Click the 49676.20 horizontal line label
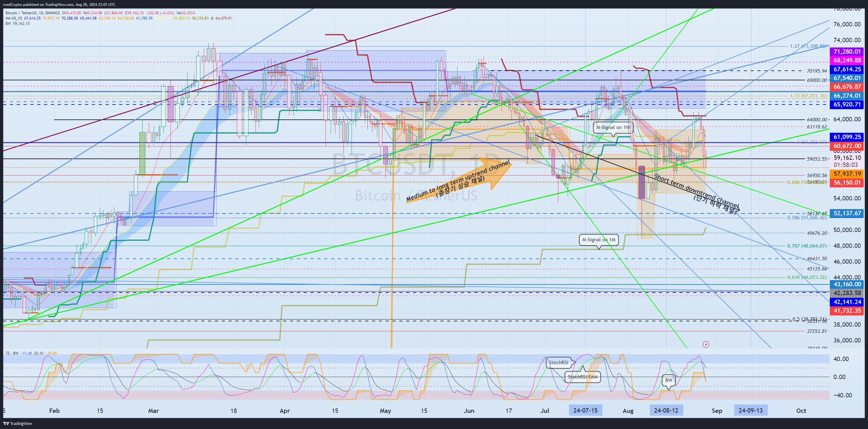Screen dimensions: 868x429 (x=817, y=233)
